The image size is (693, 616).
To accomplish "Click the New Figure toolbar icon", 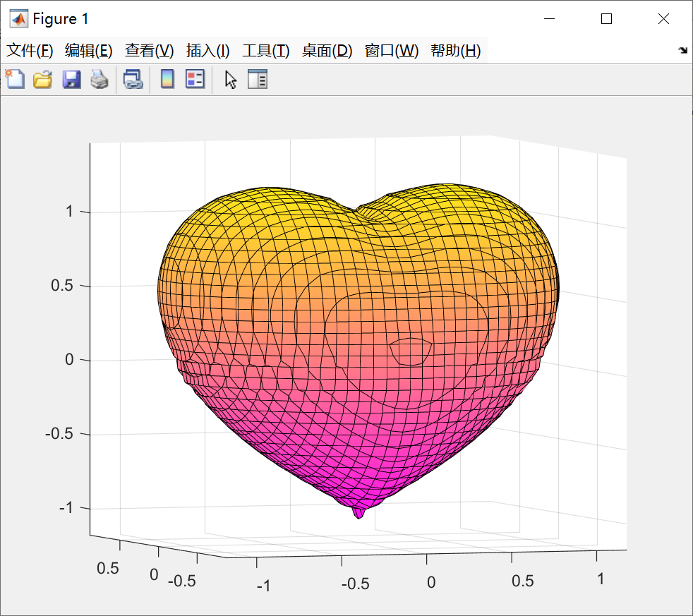I will pos(15,79).
